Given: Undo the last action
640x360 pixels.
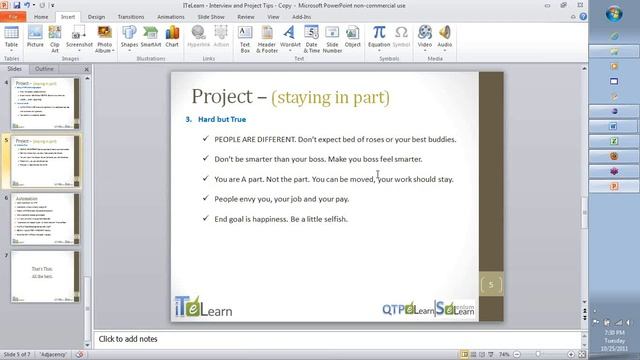Looking at the screenshot, I should point(27,5).
